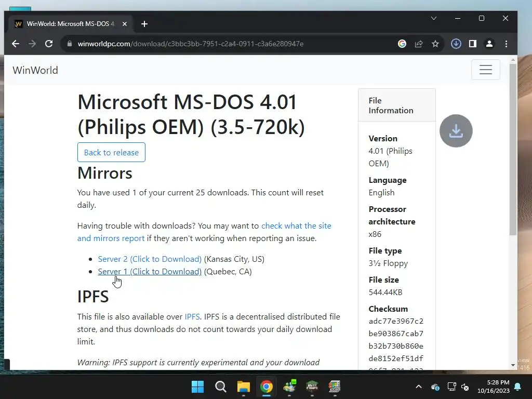This screenshot has height=399, width=532.
Task: Toggle Chrome side panel
Action: (x=473, y=44)
